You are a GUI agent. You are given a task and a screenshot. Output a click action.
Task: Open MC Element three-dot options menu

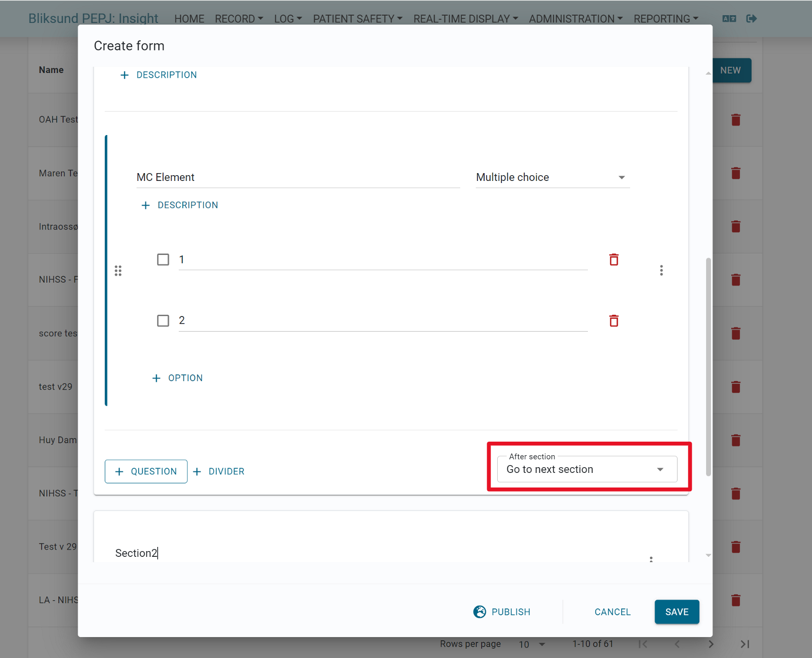(x=661, y=270)
